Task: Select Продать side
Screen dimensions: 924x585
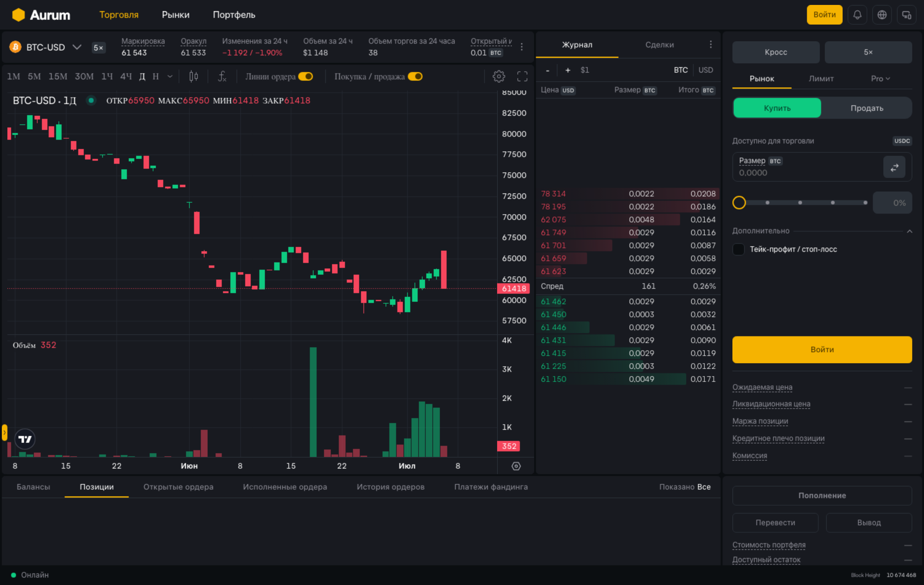Action: pyautogui.click(x=866, y=108)
